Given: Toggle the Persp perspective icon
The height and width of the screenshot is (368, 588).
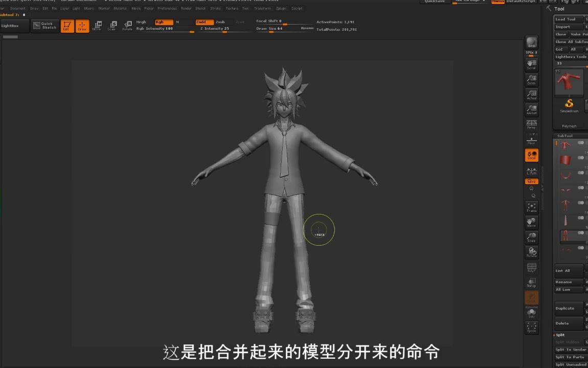Looking at the screenshot, I should 531,125.
